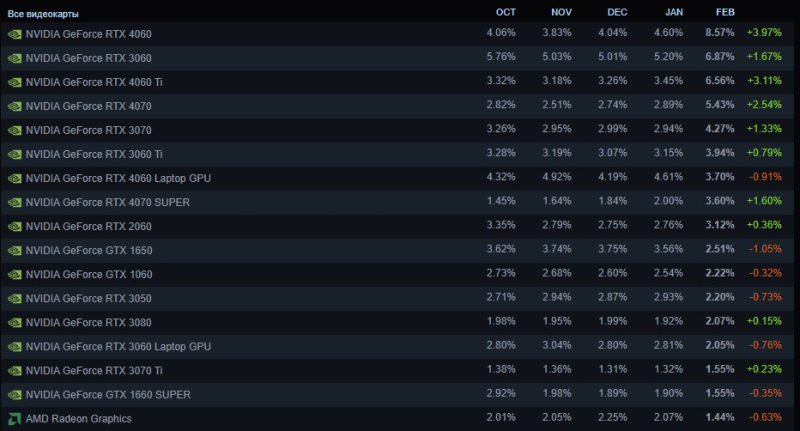Click the NVIDIA icon beside GTX 1650
The width and height of the screenshot is (800, 431).
[x=14, y=250]
